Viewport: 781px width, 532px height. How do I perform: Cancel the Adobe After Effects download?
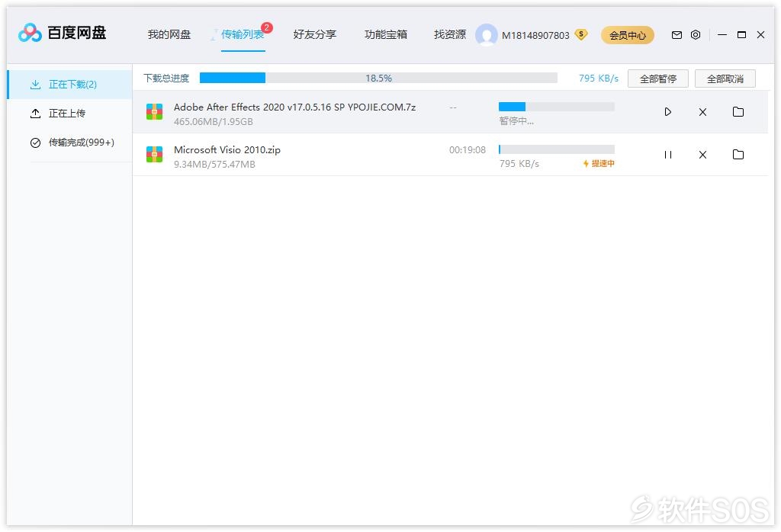(x=702, y=112)
